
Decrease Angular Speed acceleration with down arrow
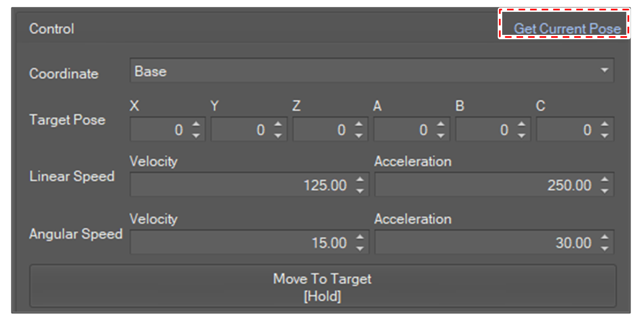click(x=604, y=249)
